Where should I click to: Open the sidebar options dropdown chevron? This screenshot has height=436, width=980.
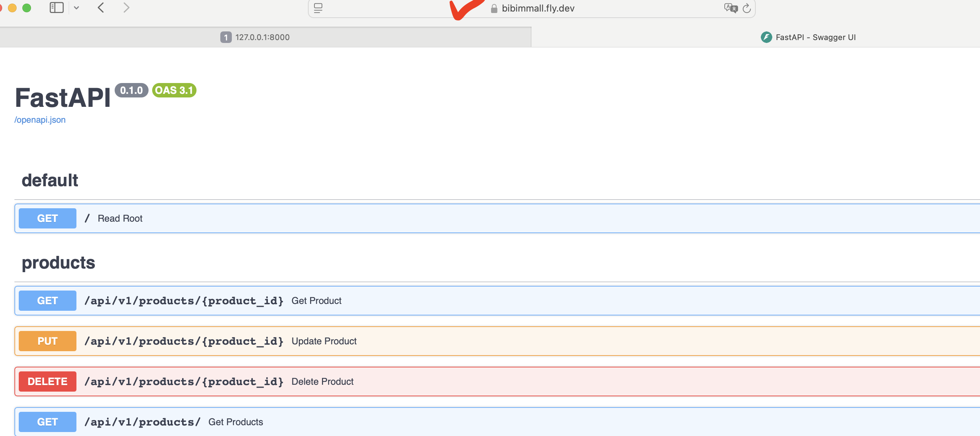click(x=76, y=8)
